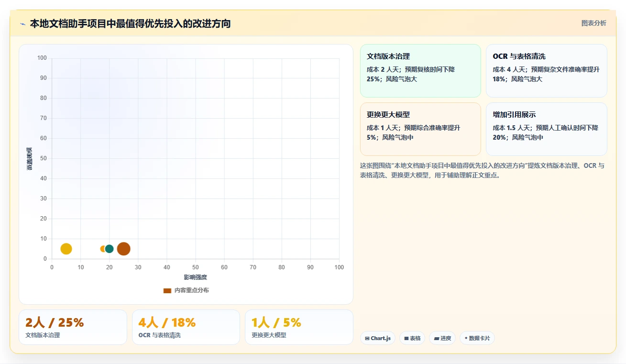
Task: Click the teal bubble at impact 20
Action: (110, 249)
